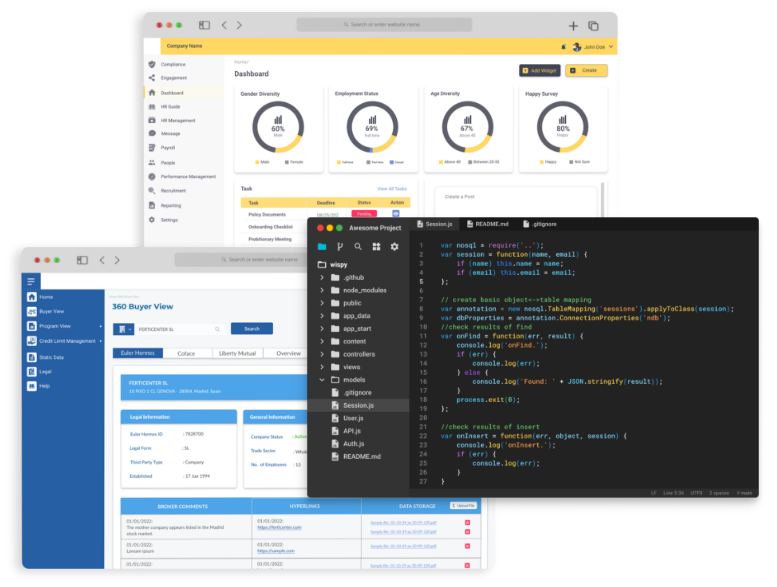Click the search icon in editor sidebar
Image resolution: width=777 pixels, height=587 pixels.
point(358,246)
